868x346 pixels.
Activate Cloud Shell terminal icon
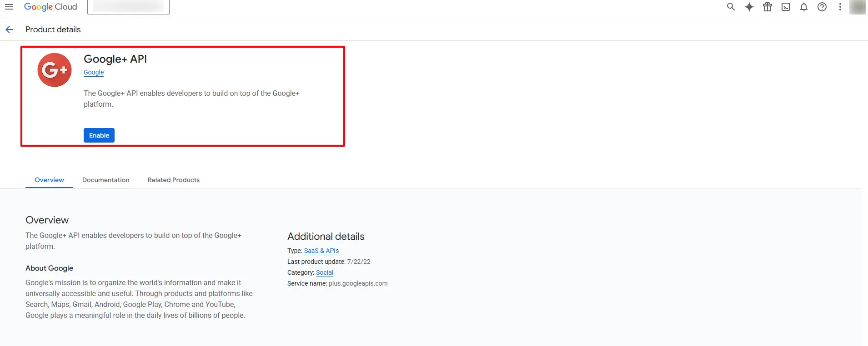(786, 7)
